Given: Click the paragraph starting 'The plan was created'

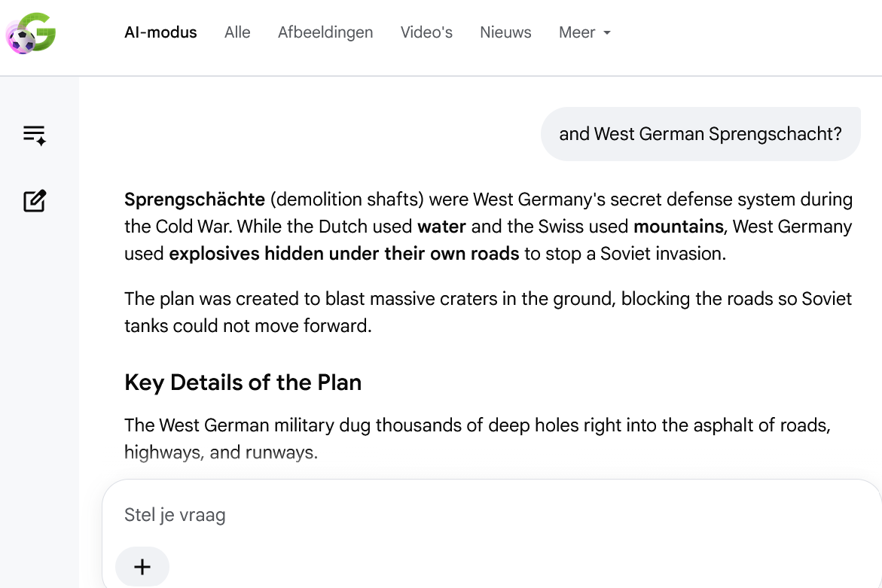Looking at the screenshot, I should [x=488, y=312].
